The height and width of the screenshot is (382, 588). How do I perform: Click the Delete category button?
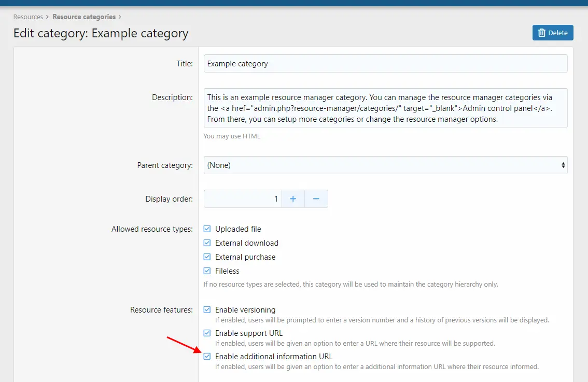pyautogui.click(x=553, y=33)
